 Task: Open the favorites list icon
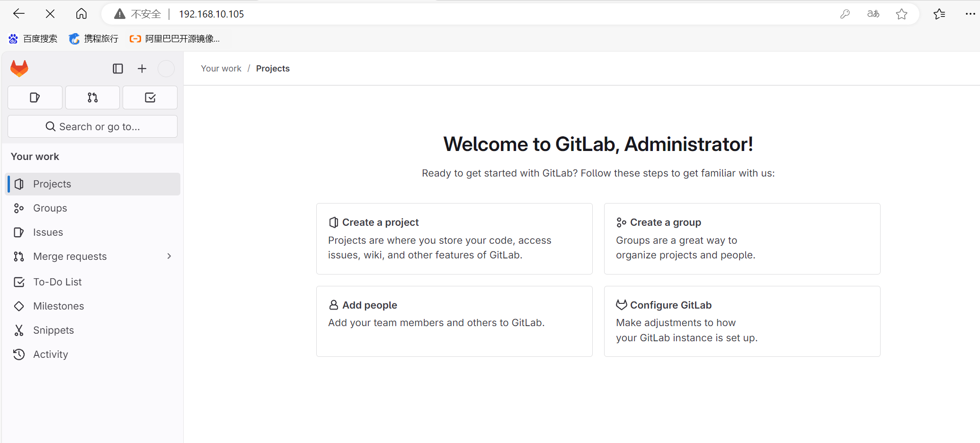pos(940,14)
